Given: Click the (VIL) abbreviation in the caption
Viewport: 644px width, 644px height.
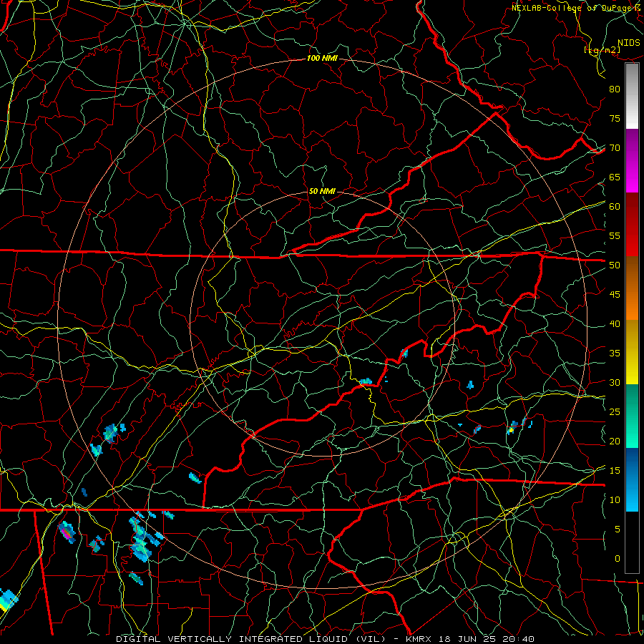Looking at the screenshot, I should click(x=371, y=639).
